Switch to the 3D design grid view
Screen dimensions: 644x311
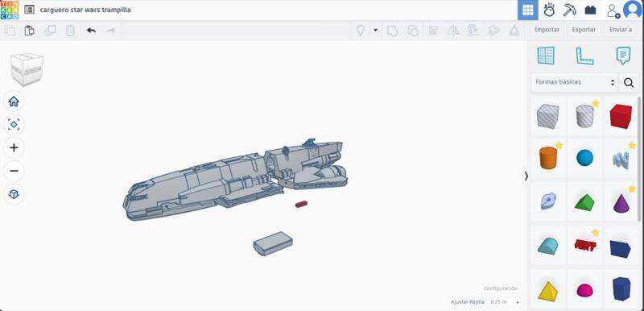528,10
